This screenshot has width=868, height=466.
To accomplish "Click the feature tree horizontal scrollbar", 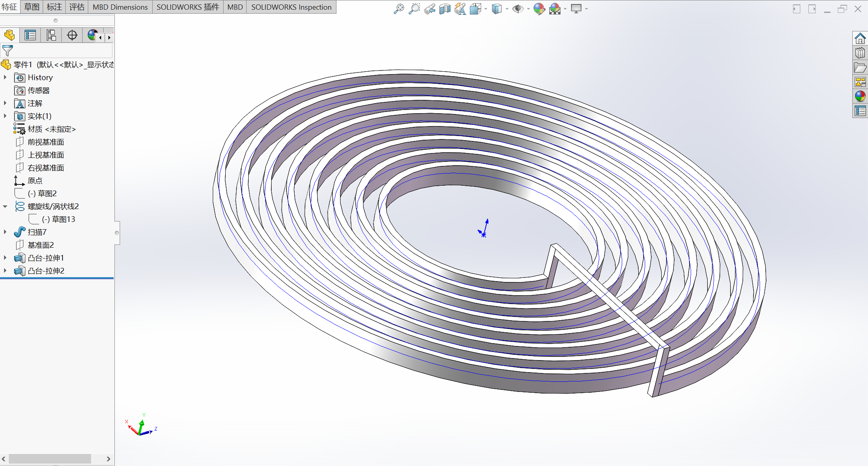I will click(50, 459).
